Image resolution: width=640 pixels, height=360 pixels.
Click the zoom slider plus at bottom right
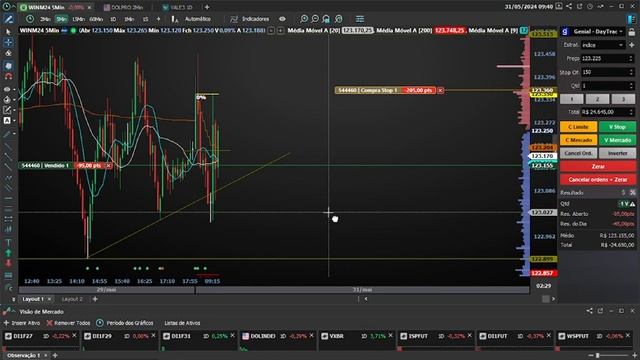coord(634,356)
